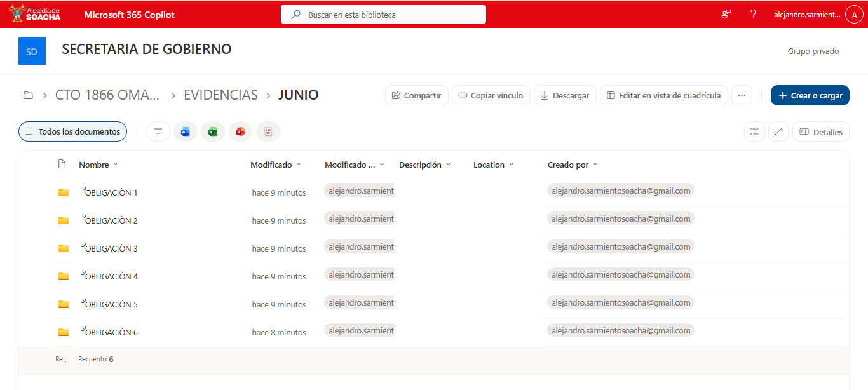Open the filter lines icon button
The height and width of the screenshot is (390, 868).
pyautogui.click(x=158, y=131)
